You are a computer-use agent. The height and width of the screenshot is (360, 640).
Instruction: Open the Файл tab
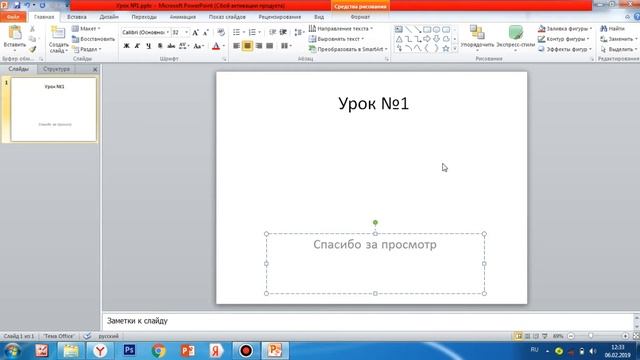13,17
